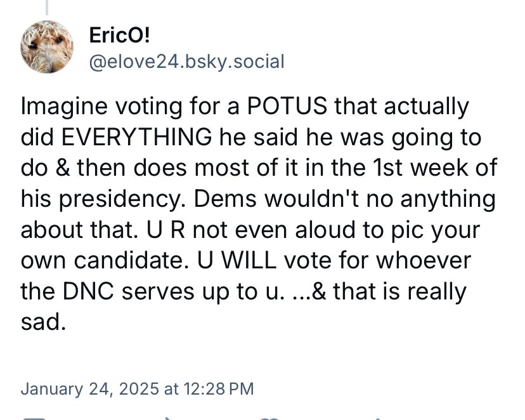Click the thread connector line above the avatar

[x=47, y=6]
